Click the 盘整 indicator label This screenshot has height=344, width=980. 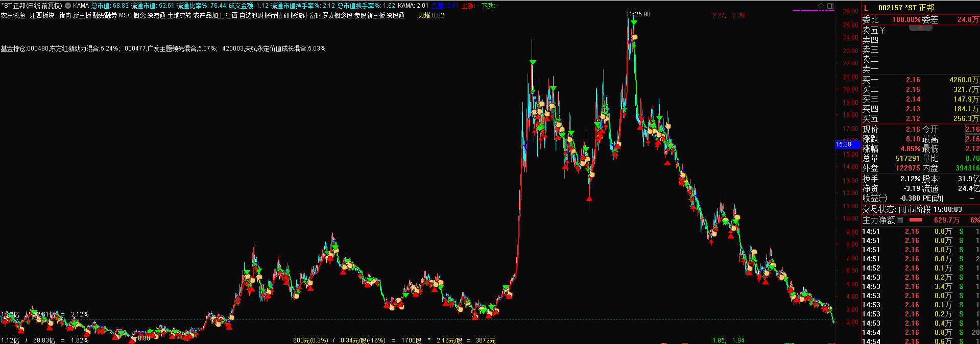coord(444,6)
